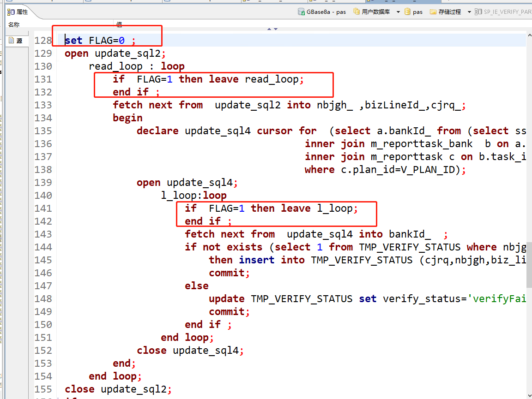Screen dimensions: 532x399
Task: Click the SP_IE_VERIFY_PAR procedure breadcrumb
Action: (x=503, y=12)
